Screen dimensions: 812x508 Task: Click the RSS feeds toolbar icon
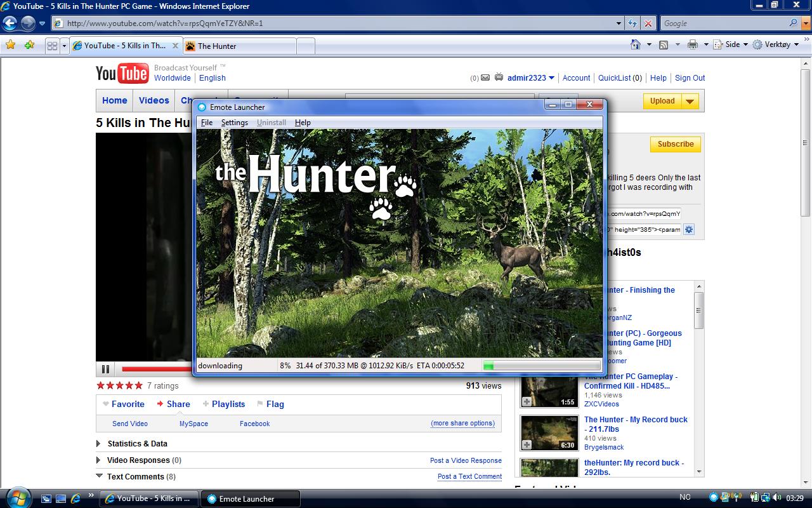point(664,44)
